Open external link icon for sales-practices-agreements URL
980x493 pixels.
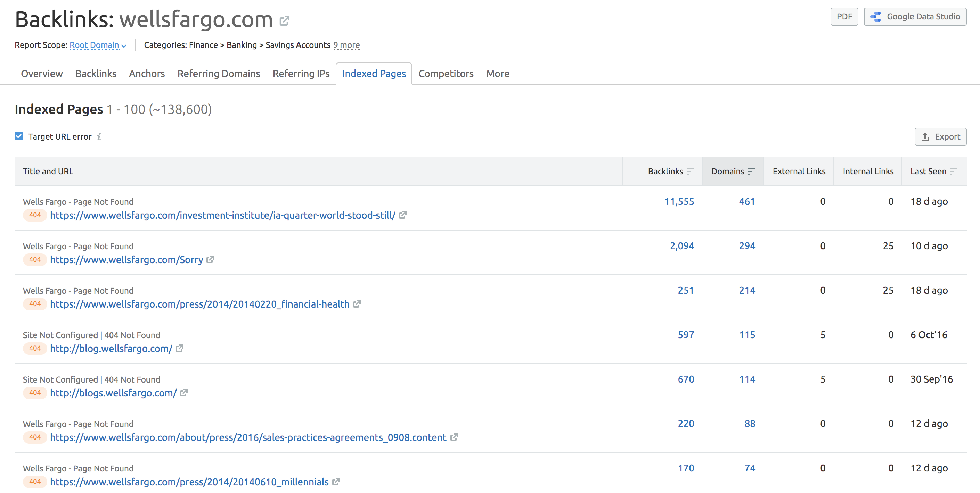pos(454,437)
